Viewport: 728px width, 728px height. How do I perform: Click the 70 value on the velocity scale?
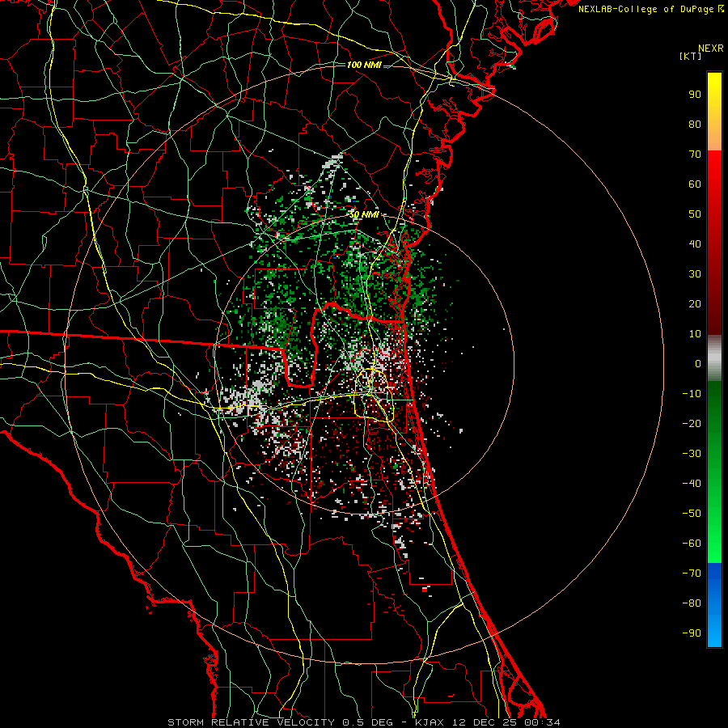point(695,154)
